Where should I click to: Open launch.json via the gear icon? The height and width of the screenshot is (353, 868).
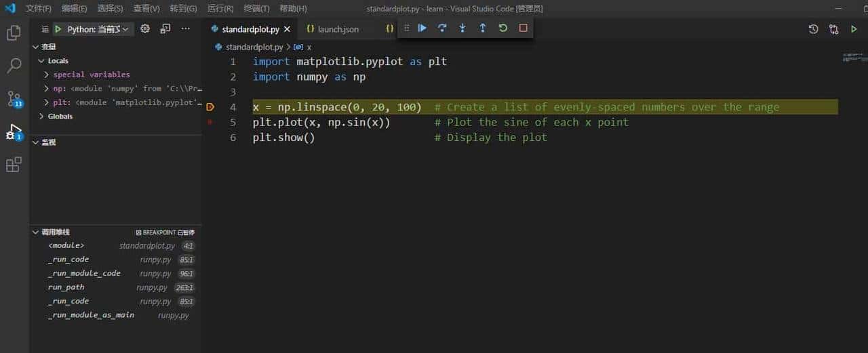(x=144, y=29)
